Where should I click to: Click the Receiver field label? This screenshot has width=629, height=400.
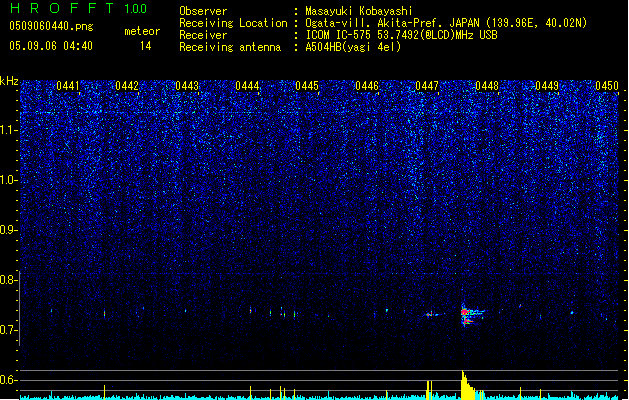coord(203,35)
